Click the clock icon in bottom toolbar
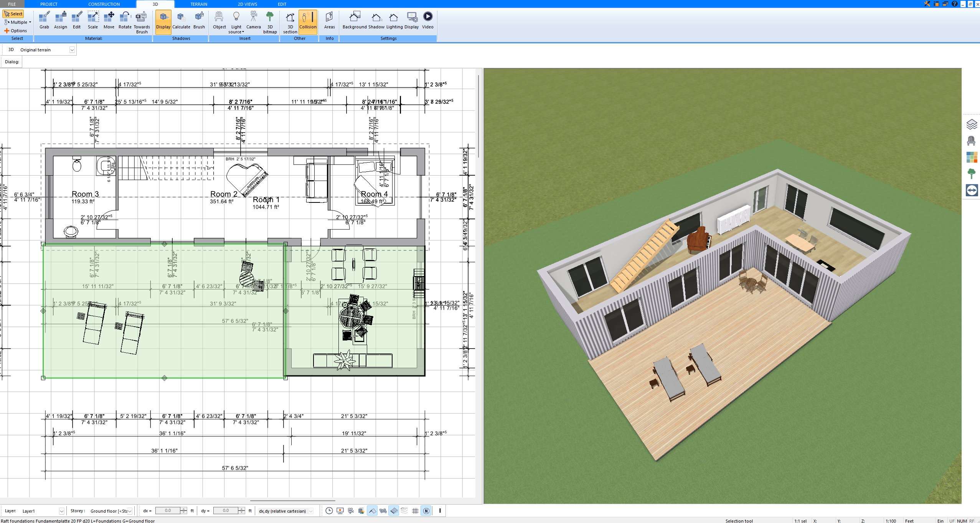980x523 pixels. point(329,511)
